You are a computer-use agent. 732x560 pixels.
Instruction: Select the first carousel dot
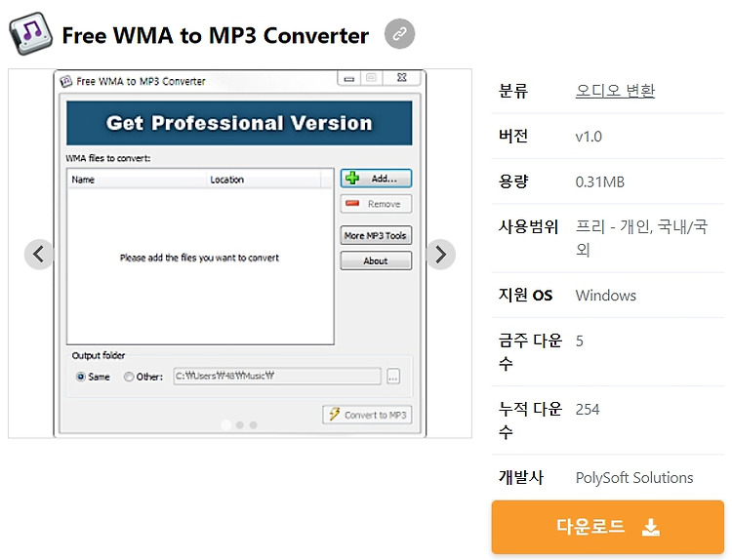[x=226, y=424]
